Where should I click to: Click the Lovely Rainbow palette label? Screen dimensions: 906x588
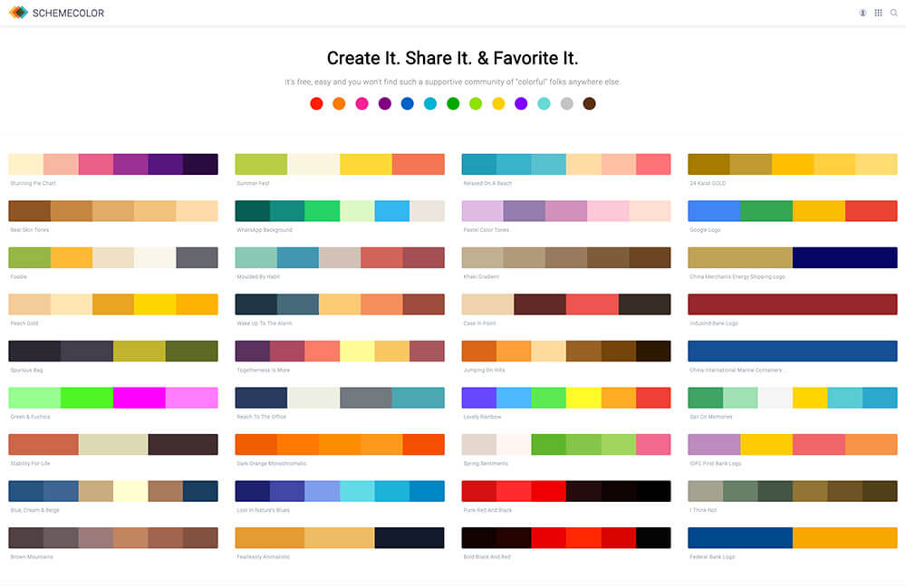point(482,417)
